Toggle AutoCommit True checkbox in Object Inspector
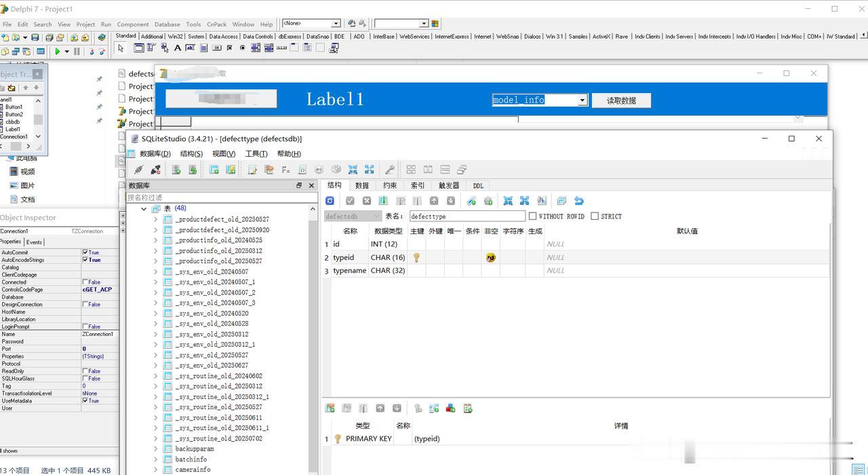This screenshot has width=868, height=475. (85, 252)
